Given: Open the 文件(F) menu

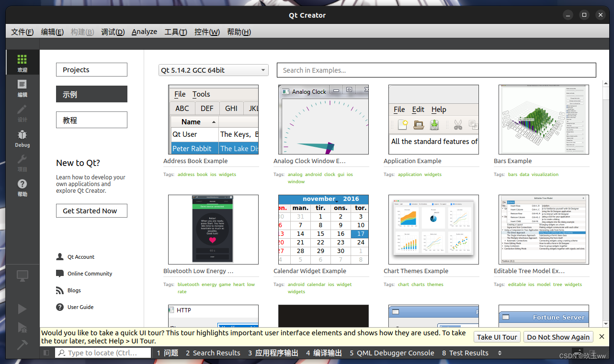Looking at the screenshot, I should point(23,32).
